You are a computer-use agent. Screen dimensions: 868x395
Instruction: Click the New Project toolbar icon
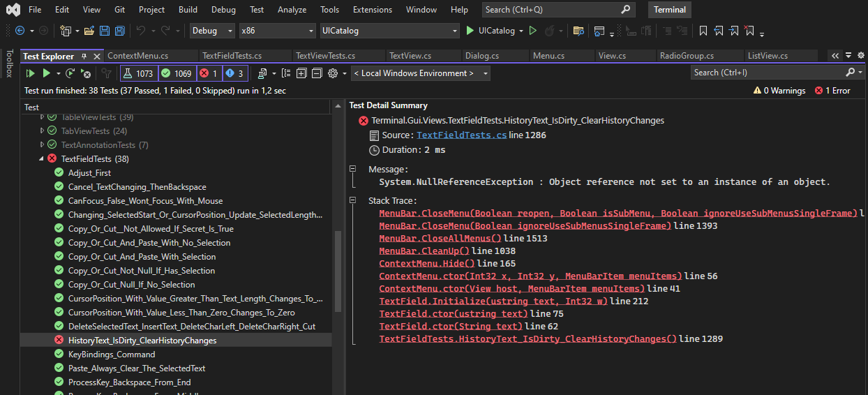(x=66, y=31)
